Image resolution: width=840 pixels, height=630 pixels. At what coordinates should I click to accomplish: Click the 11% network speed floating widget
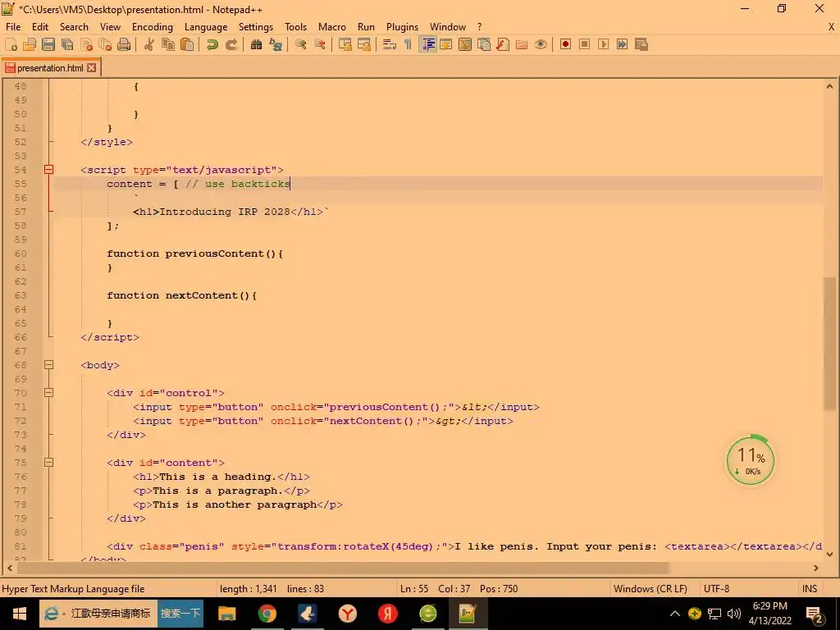[x=750, y=461]
